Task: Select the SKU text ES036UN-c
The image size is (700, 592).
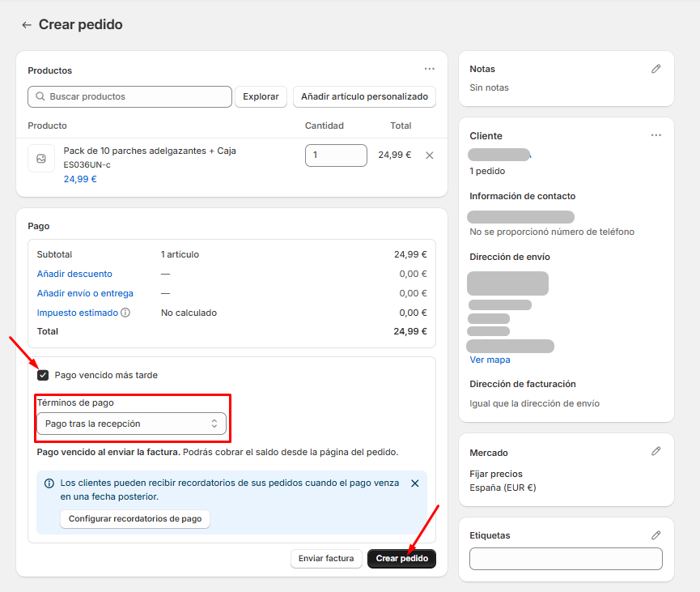Action: 87,165
